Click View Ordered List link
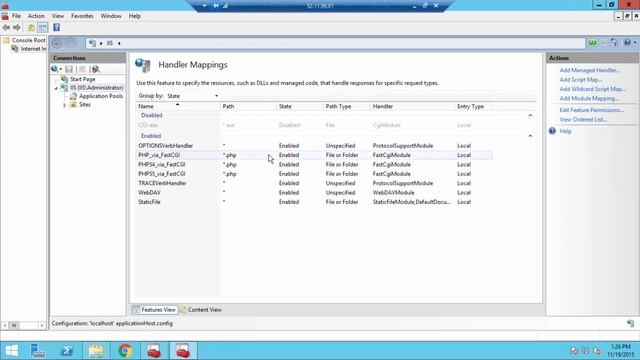Screen dimensions: 640x360 [583, 120]
